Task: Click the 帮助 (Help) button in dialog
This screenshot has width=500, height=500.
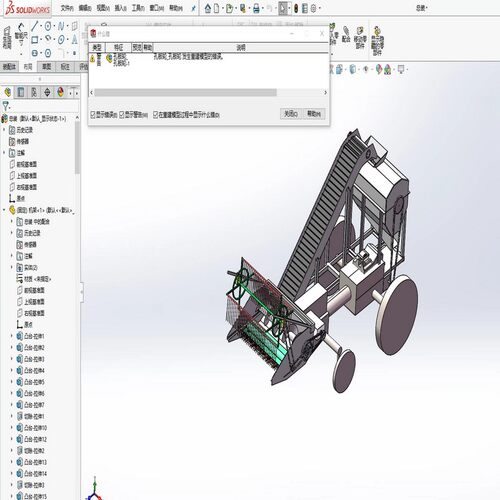Action: tap(314, 114)
